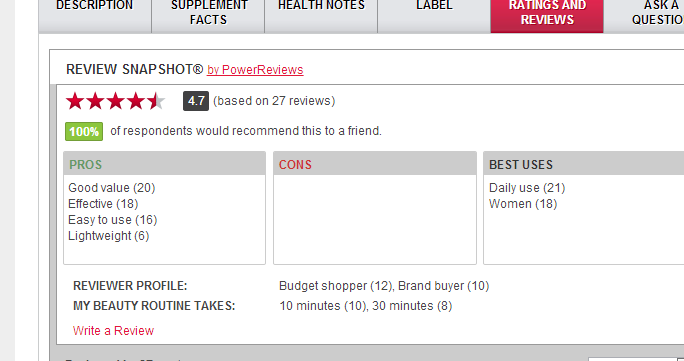Click the Easy to use (16) entry
Viewport: 684px width, 361px height.
(113, 220)
